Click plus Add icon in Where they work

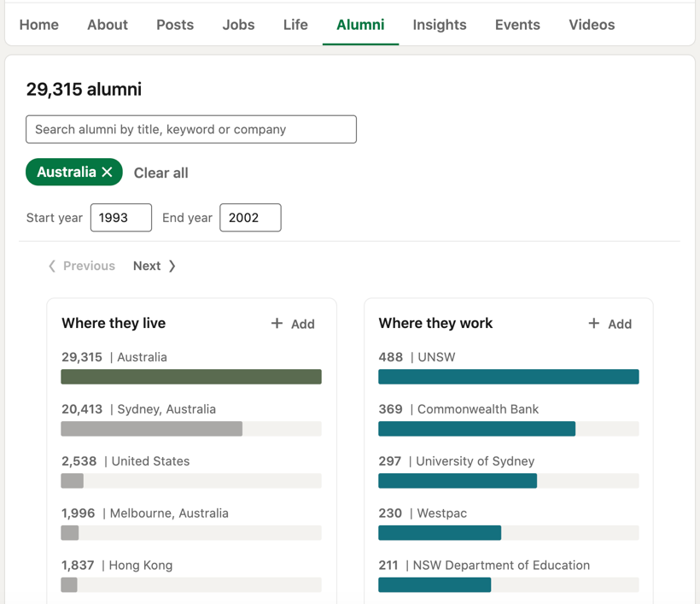594,324
